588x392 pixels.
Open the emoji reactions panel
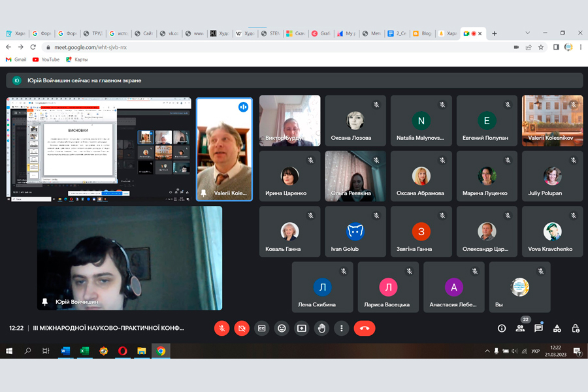282,328
